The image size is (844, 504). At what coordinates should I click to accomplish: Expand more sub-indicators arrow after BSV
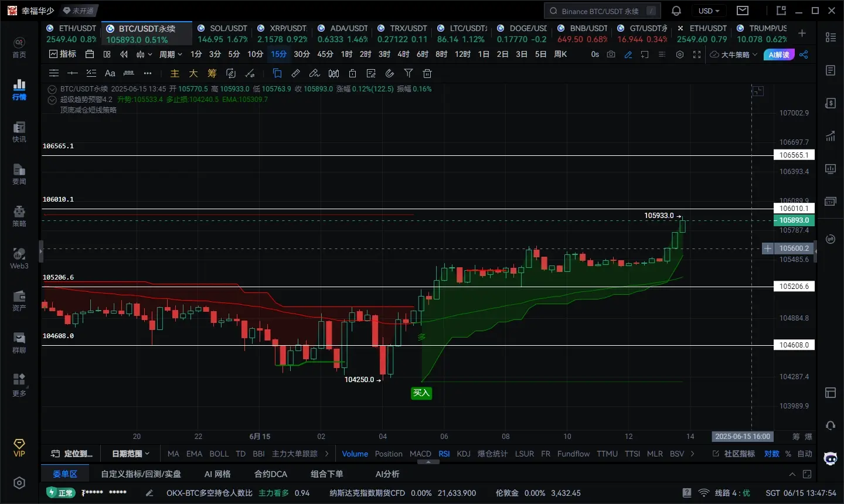(x=692, y=454)
